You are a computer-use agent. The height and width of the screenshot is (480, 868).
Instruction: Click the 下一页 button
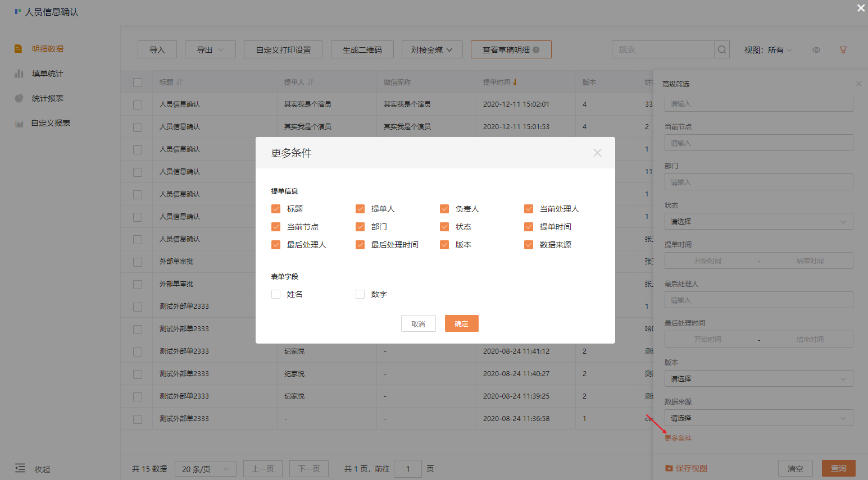pyautogui.click(x=309, y=469)
